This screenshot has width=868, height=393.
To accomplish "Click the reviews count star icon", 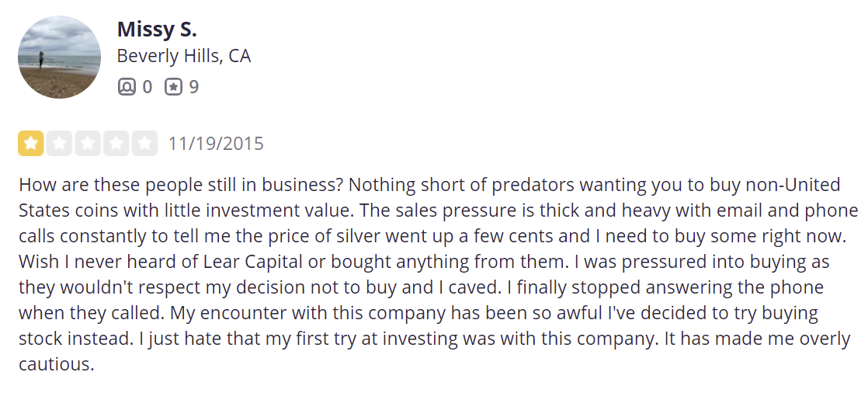I will coord(173,86).
